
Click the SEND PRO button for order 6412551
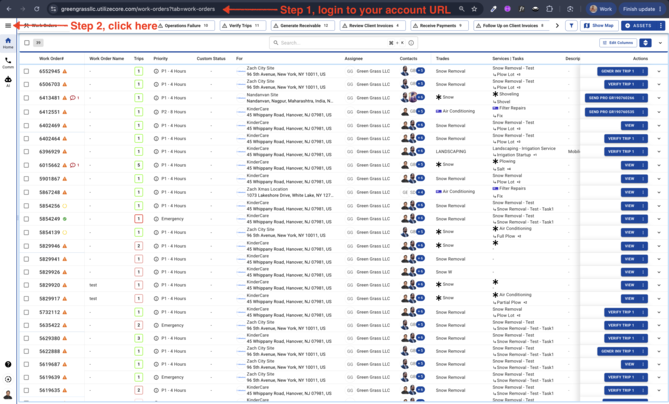[611, 112]
